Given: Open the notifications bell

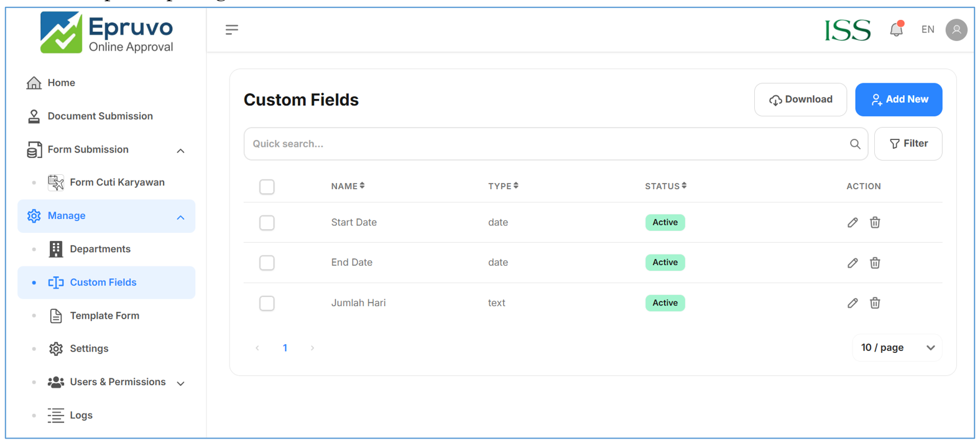Looking at the screenshot, I should pos(896,29).
